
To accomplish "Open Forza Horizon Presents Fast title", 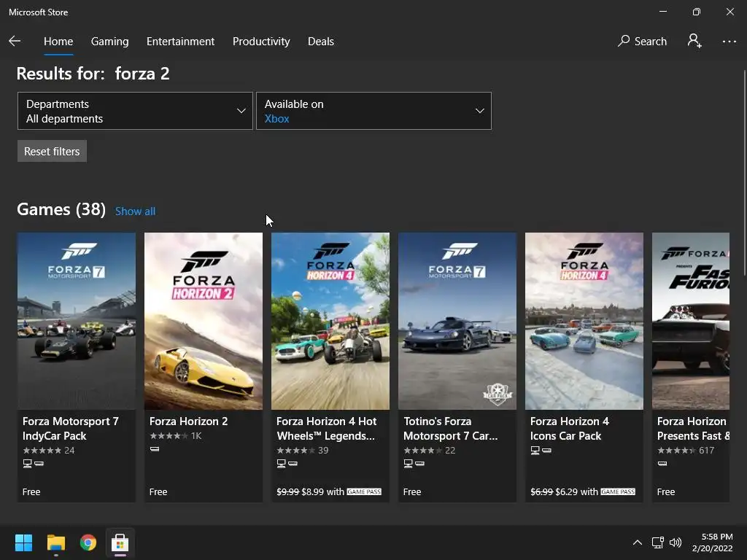I will click(x=693, y=429).
